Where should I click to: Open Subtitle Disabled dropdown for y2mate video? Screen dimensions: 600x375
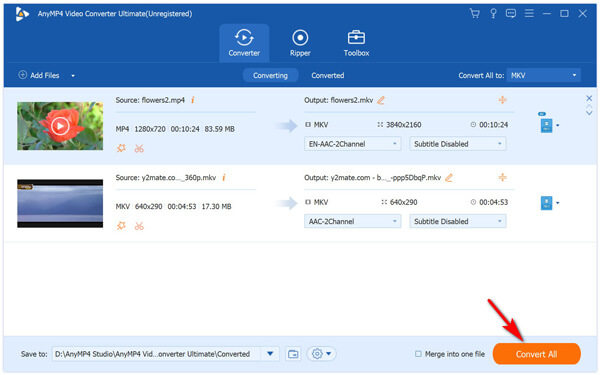[x=458, y=221]
